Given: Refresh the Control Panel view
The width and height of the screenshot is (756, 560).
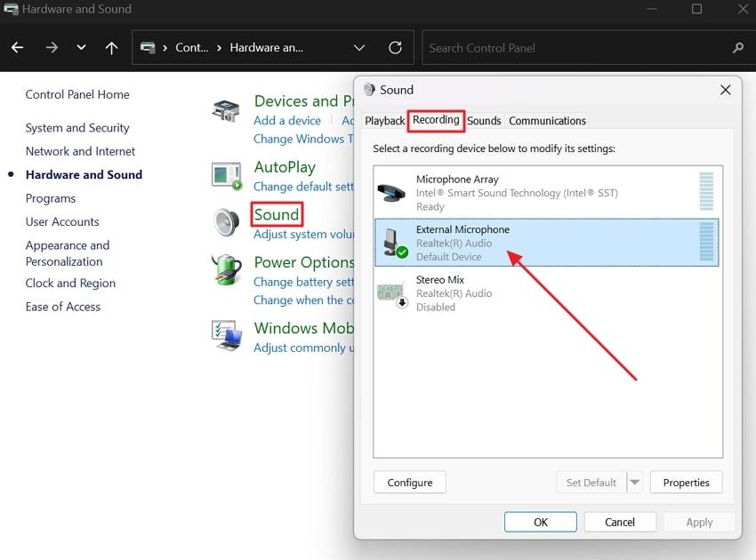Looking at the screenshot, I should 396,48.
